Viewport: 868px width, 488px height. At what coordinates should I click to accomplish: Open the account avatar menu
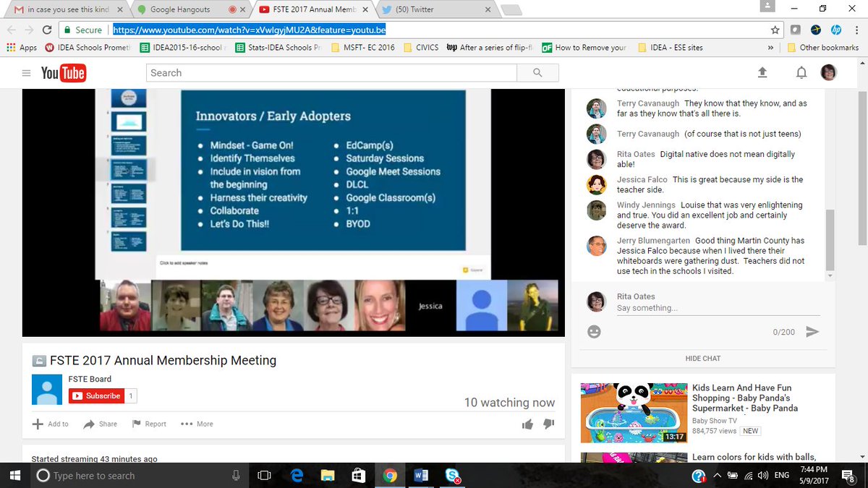click(828, 72)
